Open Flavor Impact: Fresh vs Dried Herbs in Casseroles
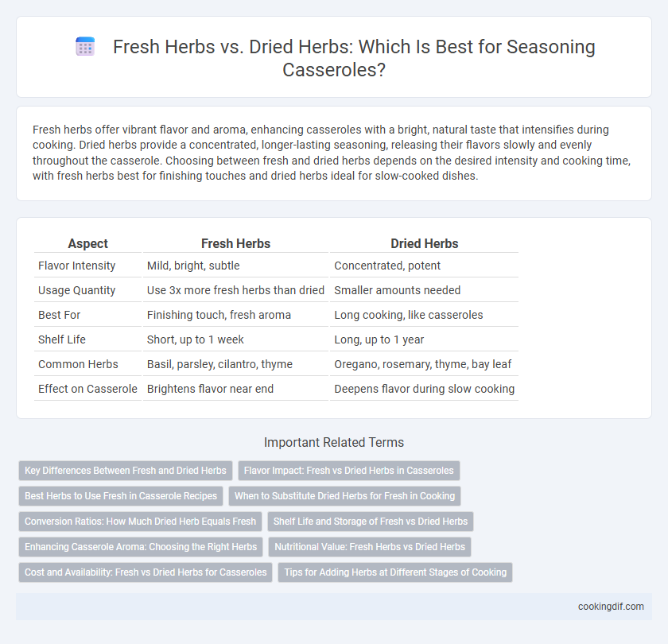Image resolution: width=668 pixels, height=644 pixels. pos(349,470)
